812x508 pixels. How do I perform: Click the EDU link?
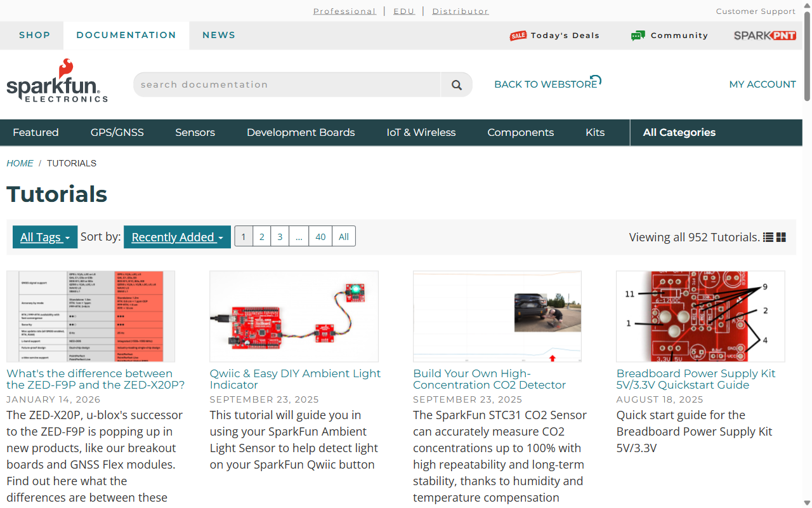[x=404, y=11]
